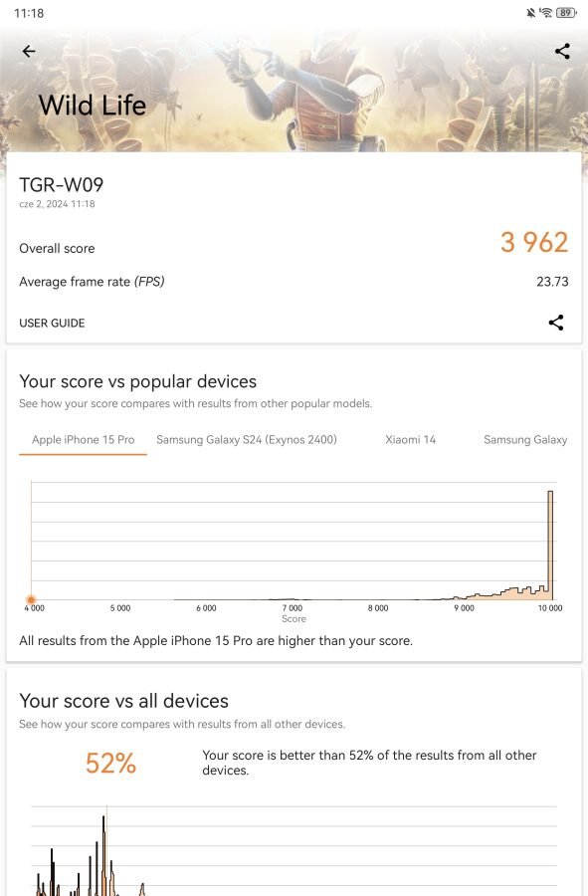Screen dimensions: 588x896
Task: Tap the back arrow icon
Action: click(x=29, y=52)
